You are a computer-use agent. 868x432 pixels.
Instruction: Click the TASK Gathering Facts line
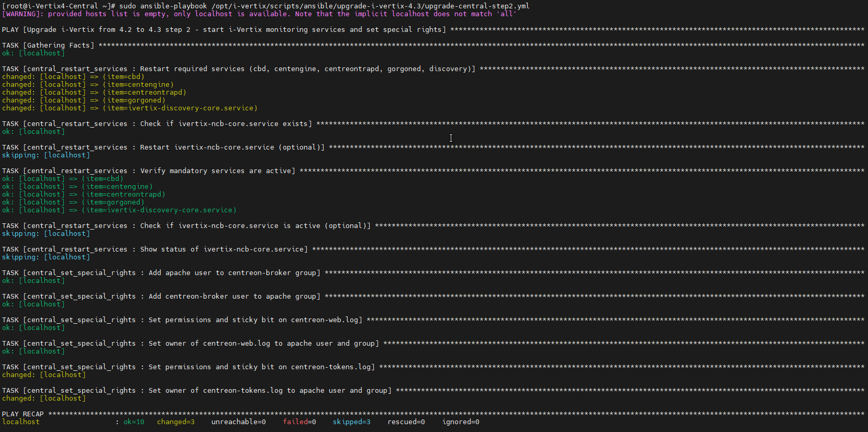click(433, 46)
